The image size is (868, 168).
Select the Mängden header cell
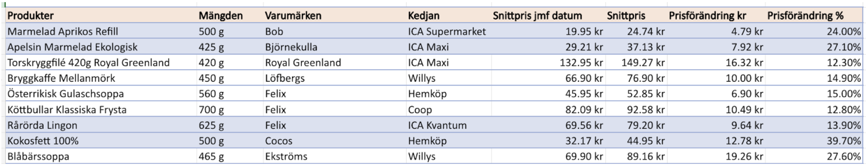click(221, 16)
